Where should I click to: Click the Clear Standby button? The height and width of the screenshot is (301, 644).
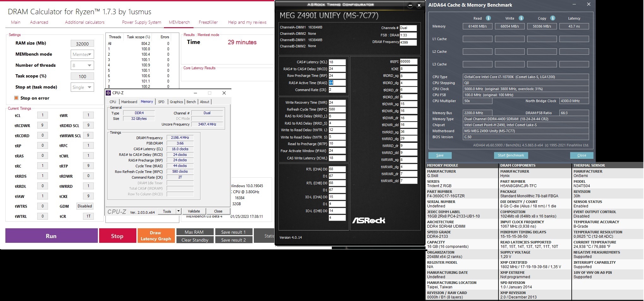(194, 240)
